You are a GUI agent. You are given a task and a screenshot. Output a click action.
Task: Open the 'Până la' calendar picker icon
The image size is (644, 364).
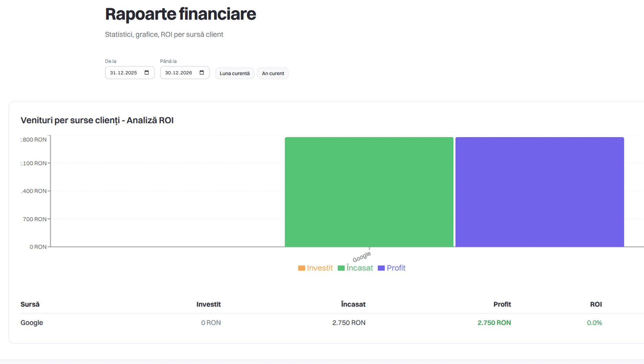tap(202, 72)
